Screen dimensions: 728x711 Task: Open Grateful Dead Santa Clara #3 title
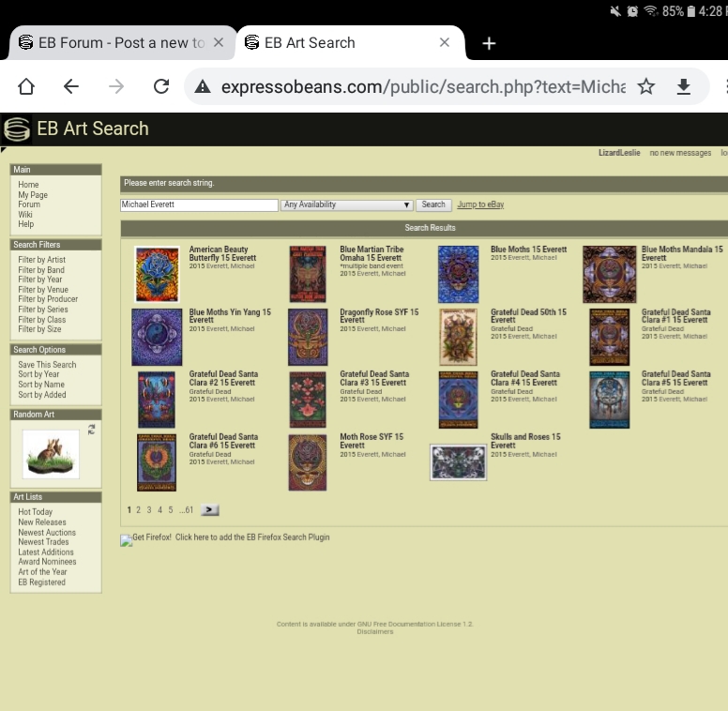coord(374,378)
